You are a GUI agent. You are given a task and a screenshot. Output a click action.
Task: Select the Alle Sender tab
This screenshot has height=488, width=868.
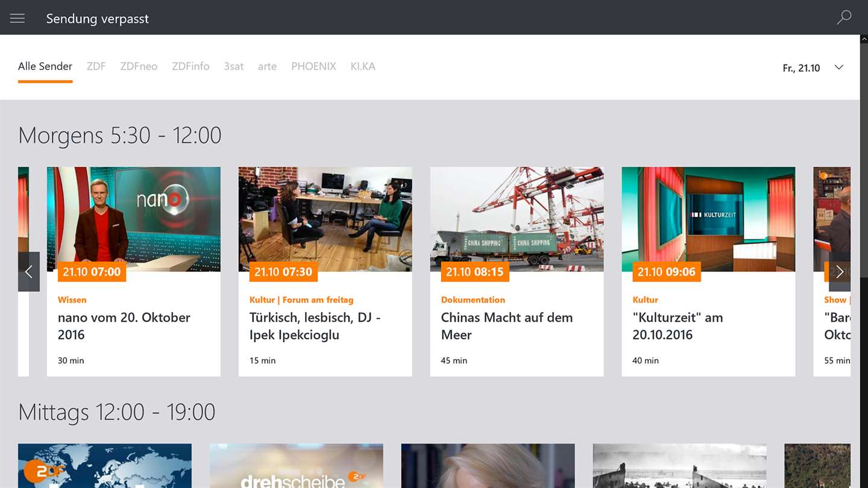(x=45, y=66)
